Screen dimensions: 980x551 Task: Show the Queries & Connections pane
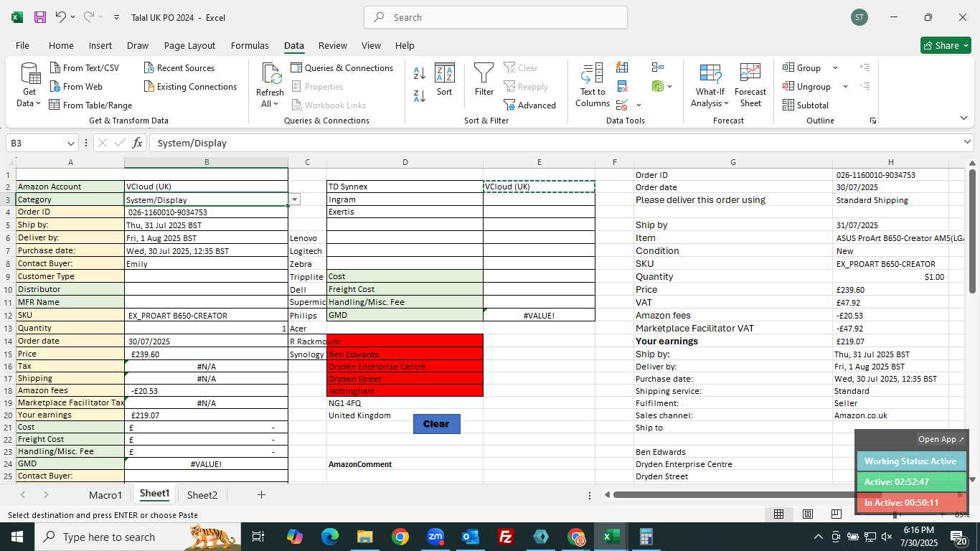pos(342,67)
